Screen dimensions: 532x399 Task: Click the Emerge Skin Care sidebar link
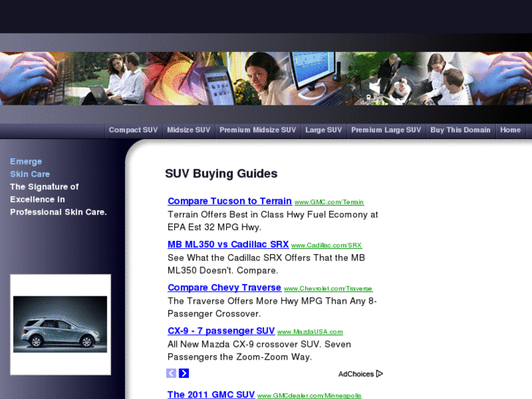(x=30, y=168)
